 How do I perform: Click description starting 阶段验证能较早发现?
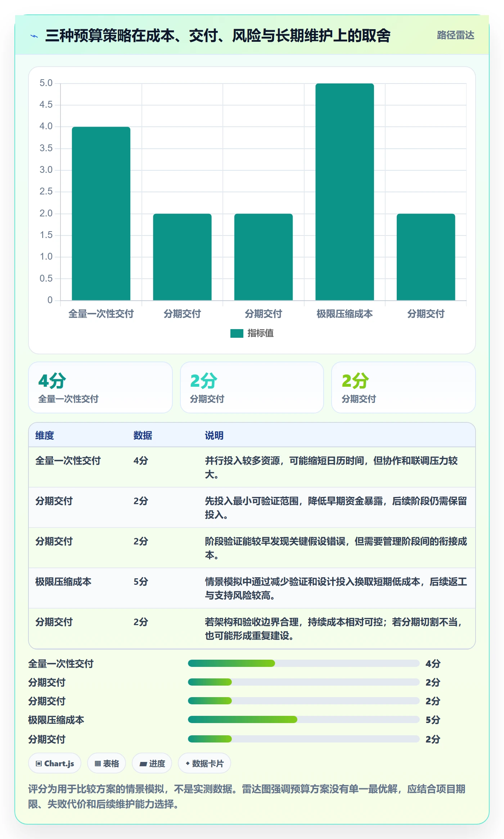tap(336, 548)
